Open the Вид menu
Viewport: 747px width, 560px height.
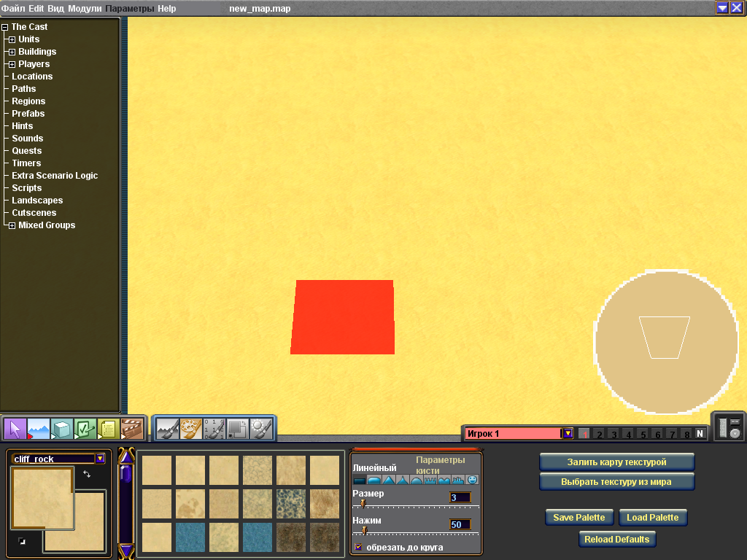click(55, 9)
